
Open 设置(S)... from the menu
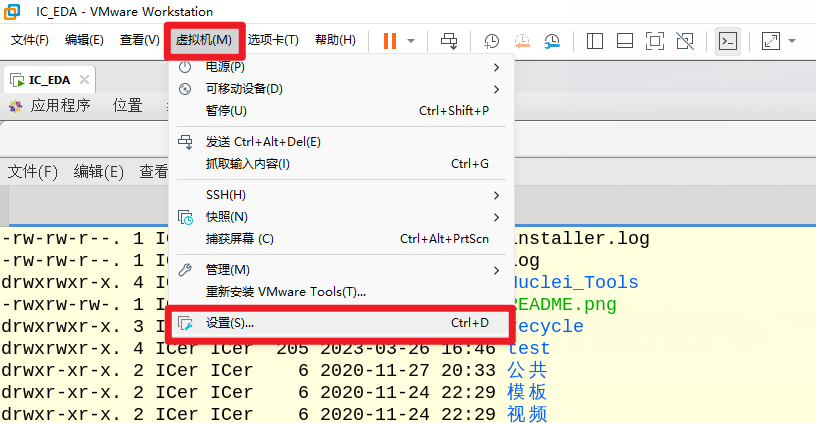[341, 323]
